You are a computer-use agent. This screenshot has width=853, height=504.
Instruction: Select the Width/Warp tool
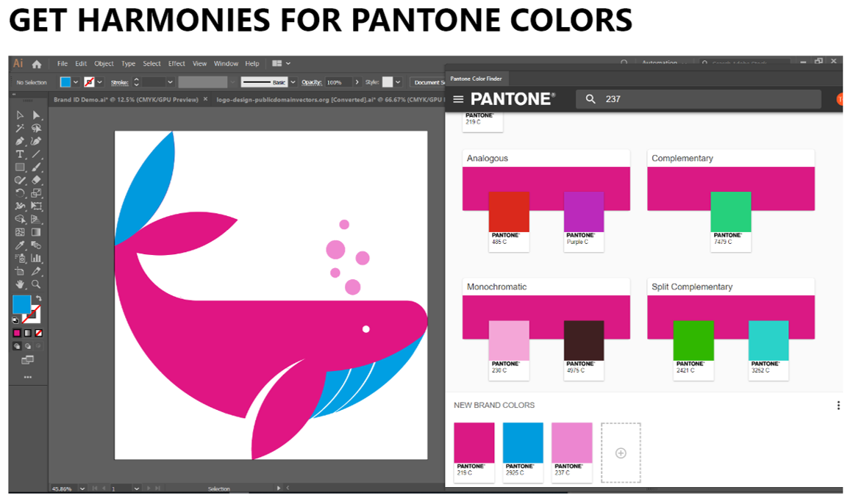20,206
